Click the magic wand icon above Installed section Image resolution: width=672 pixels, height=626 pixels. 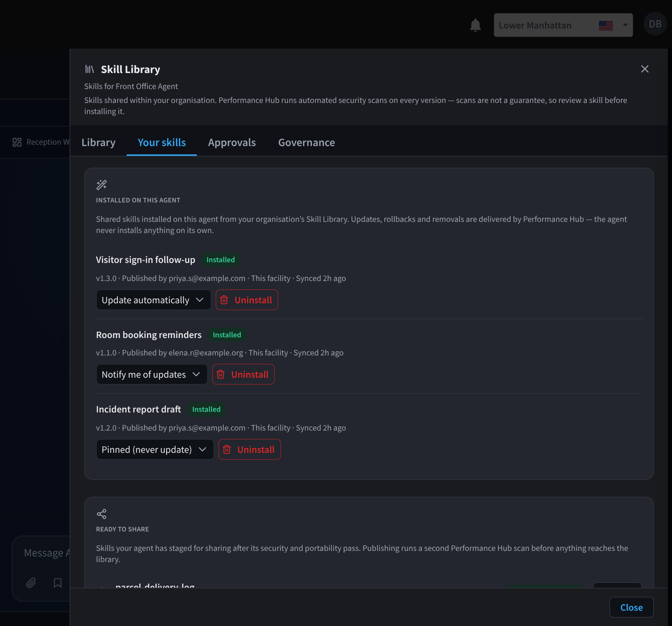point(102,185)
